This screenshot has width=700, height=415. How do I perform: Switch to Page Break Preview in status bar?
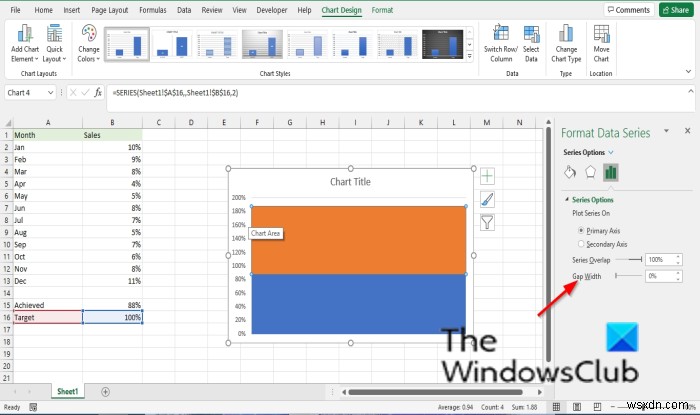click(597, 407)
